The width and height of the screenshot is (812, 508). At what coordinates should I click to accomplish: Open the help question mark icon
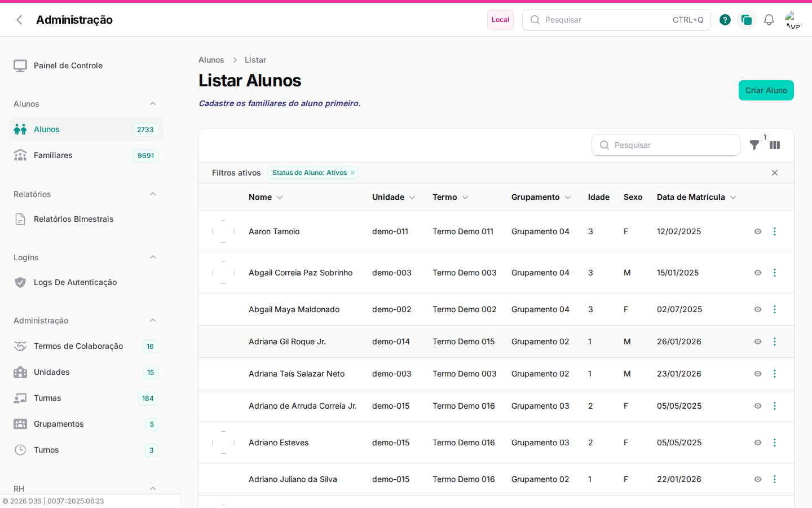point(725,20)
